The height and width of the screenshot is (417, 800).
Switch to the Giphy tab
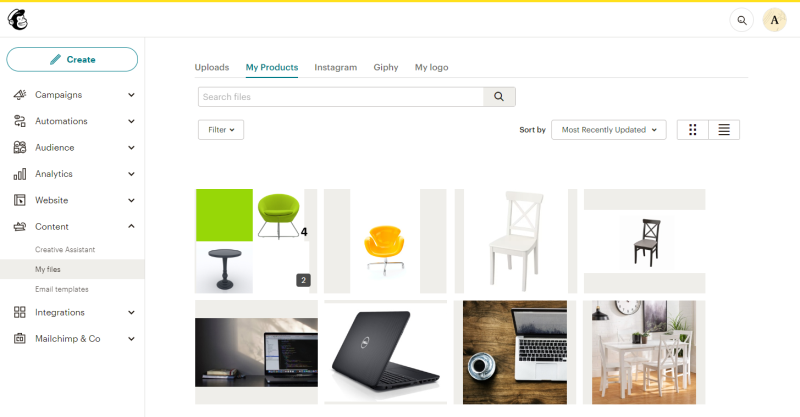click(386, 67)
